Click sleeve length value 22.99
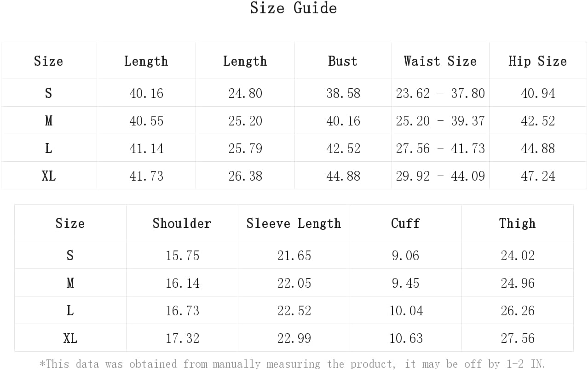588x370 pixels. [294, 338]
